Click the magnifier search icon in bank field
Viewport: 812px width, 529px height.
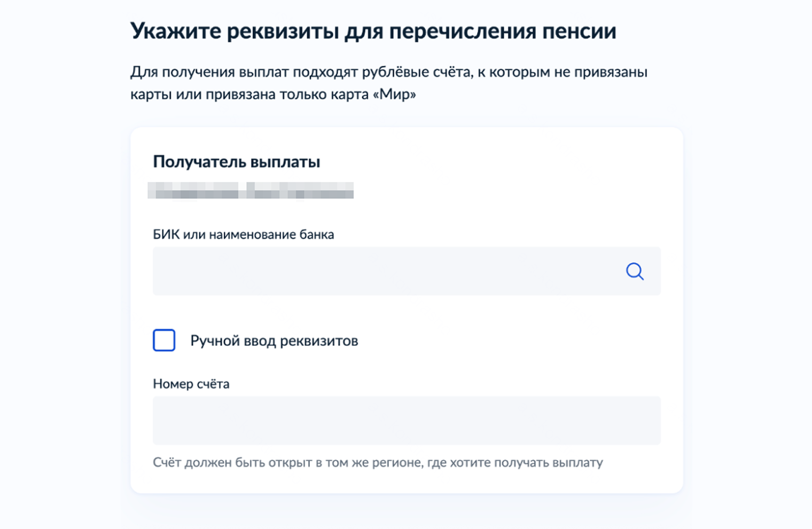[635, 271]
